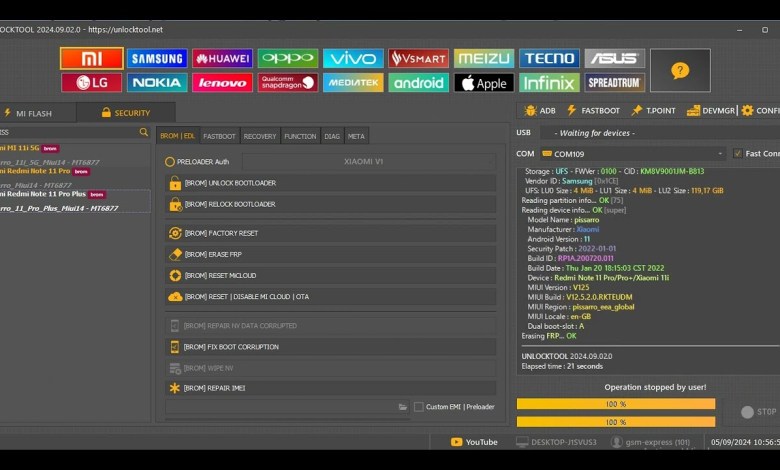Select the Mi brand logo
The image size is (780, 470).
tap(92, 59)
